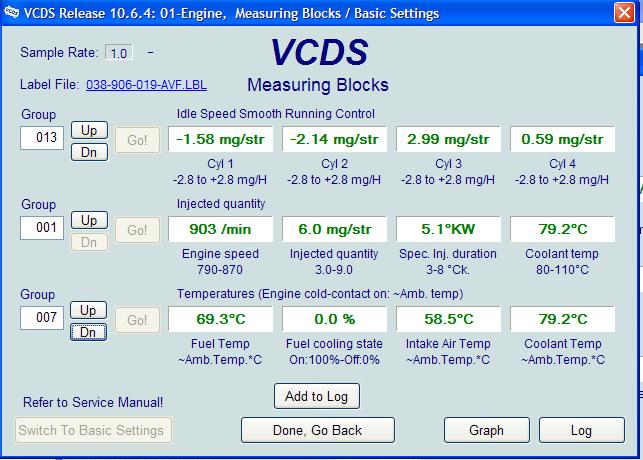The width and height of the screenshot is (643, 460).
Task: Click the Label File caption
Action: pos(49,85)
